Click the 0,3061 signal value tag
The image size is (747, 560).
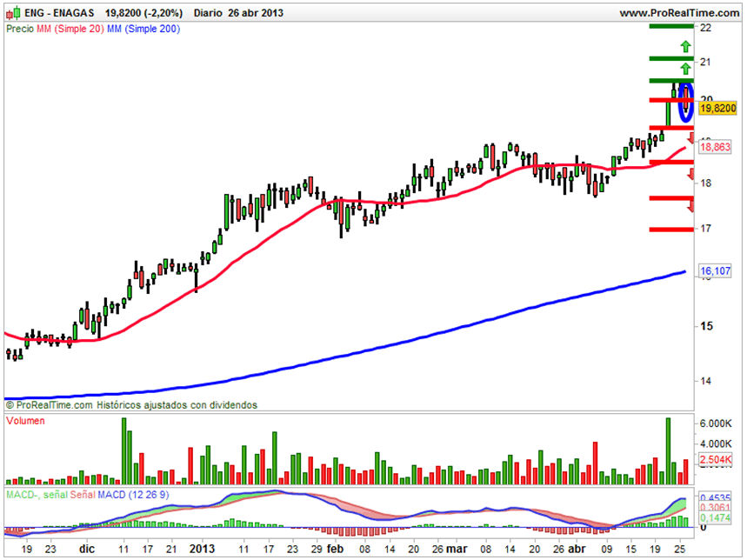click(x=715, y=508)
